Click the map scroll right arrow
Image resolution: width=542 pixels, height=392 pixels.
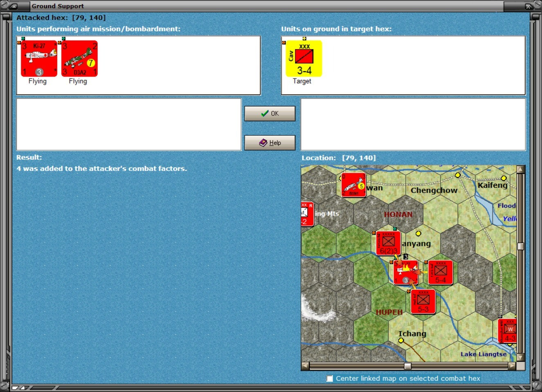tap(512, 366)
